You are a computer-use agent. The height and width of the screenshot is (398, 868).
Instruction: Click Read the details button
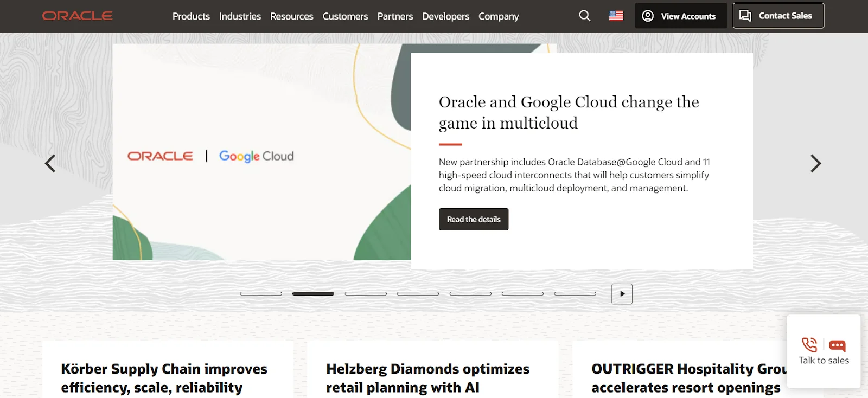tap(474, 219)
